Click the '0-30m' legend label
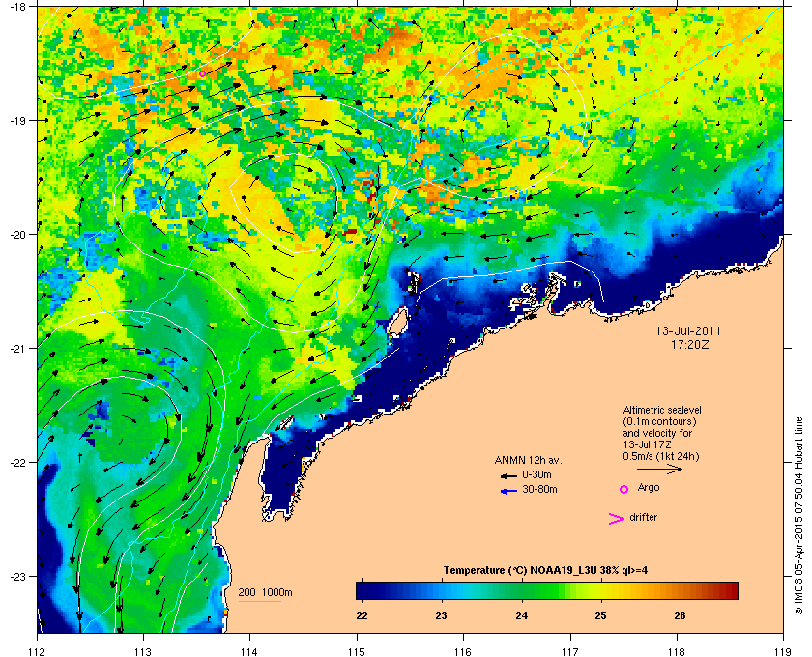The height and width of the screenshot is (657, 812). coord(536,474)
